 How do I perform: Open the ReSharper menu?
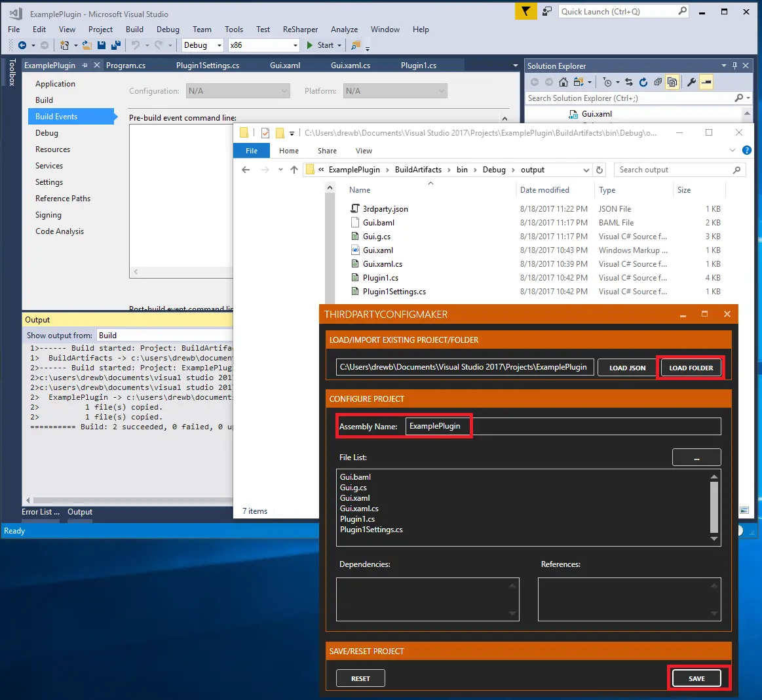300,29
